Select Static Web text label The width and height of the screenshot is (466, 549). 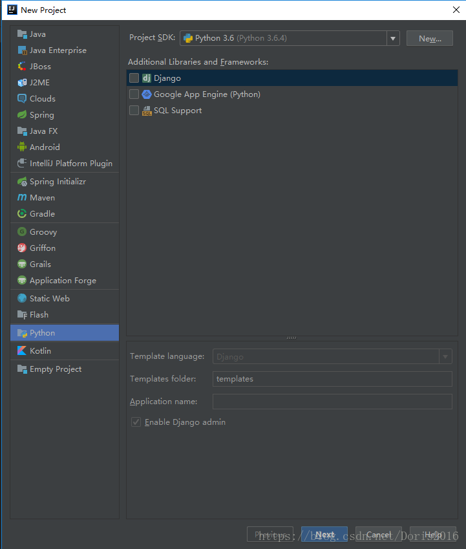[x=50, y=298]
